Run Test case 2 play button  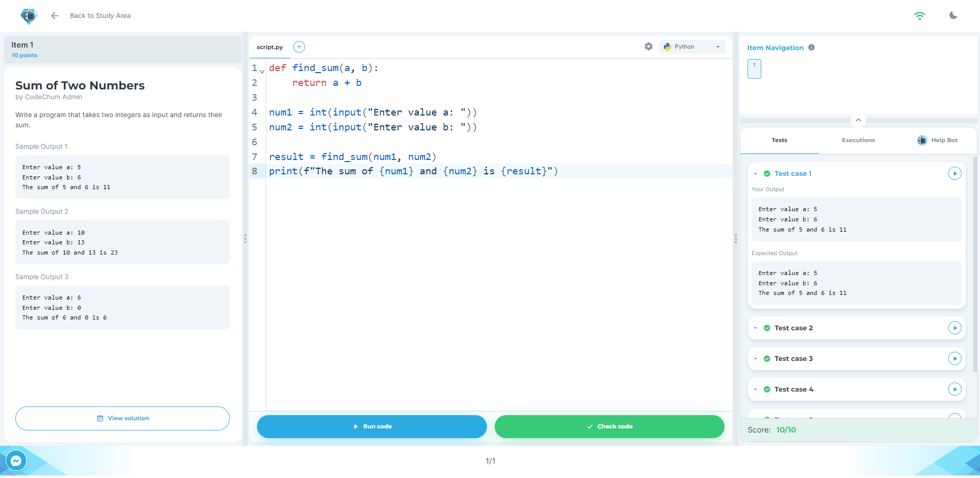(954, 328)
